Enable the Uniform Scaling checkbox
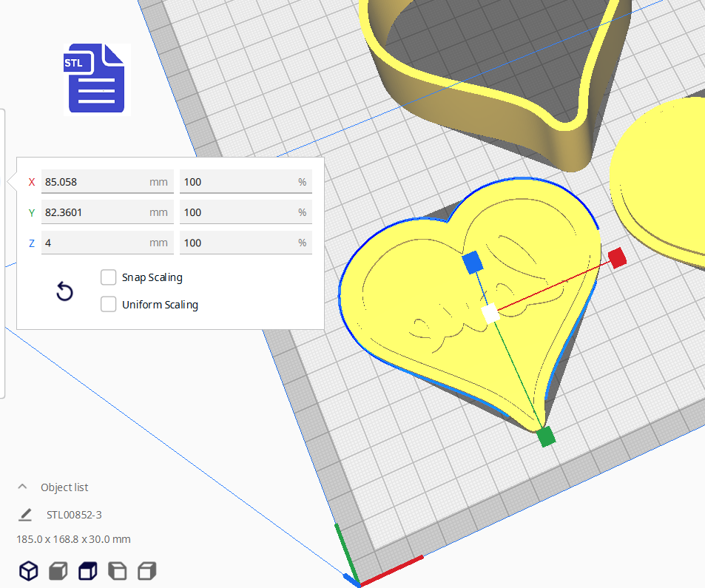Viewport: 705px width, 588px height. [x=108, y=304]
